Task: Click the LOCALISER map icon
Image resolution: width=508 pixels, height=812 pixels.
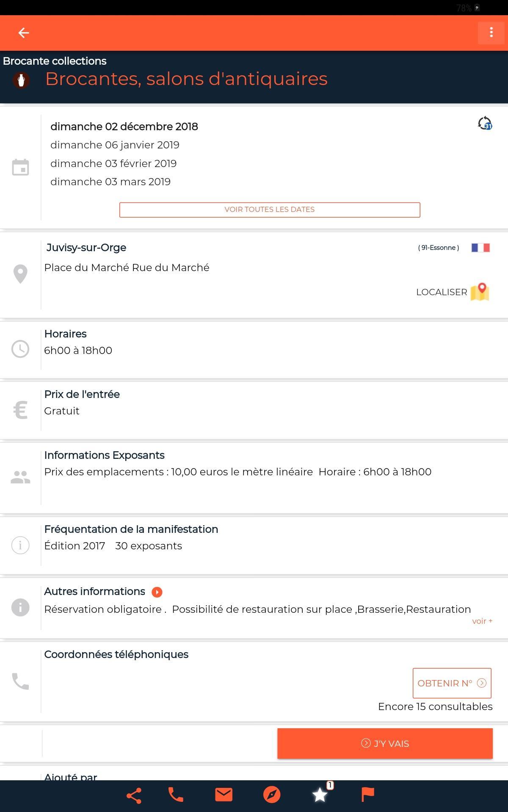Action: (480, 292)
